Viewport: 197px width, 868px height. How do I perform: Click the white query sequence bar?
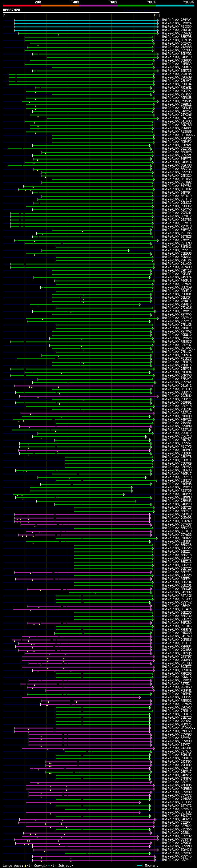pyautogui.click(x=81, y=13)
